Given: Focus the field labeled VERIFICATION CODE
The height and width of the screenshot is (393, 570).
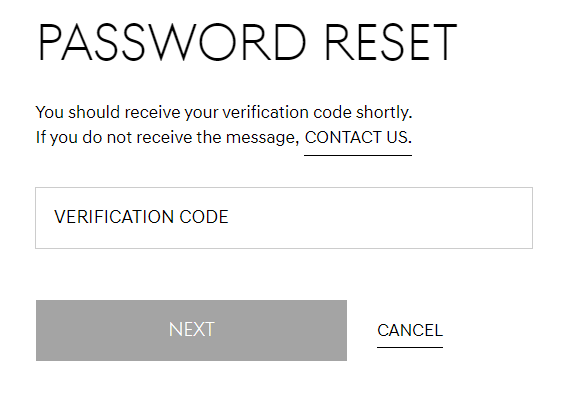Looking at the screenshot, I should pos(284,218).
